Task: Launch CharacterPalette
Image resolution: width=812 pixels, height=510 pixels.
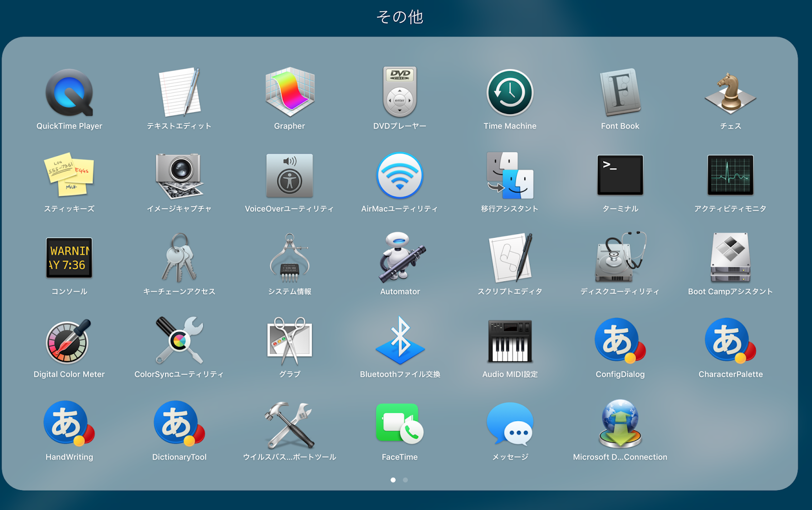Action: [x=730, y=341]
